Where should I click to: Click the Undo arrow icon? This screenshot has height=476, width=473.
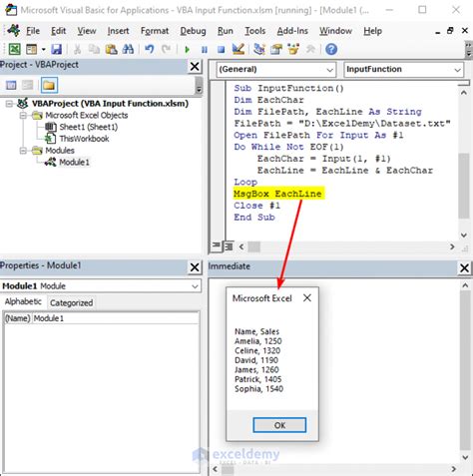(x=150, y=49)
